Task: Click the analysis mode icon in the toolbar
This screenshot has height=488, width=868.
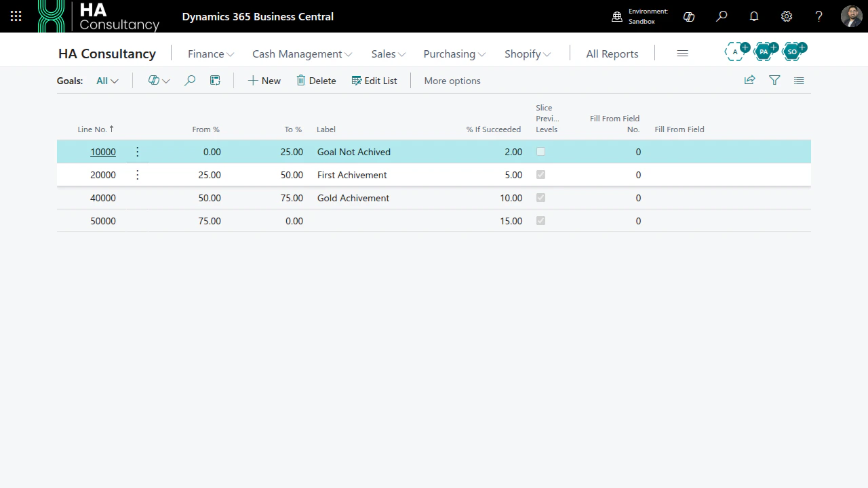Action: pyautogui.click(x=215, y=81)
